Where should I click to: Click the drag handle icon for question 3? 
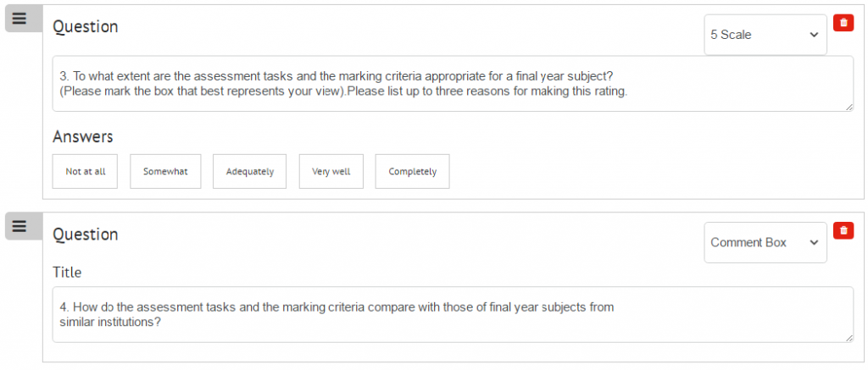click(19, 19)
